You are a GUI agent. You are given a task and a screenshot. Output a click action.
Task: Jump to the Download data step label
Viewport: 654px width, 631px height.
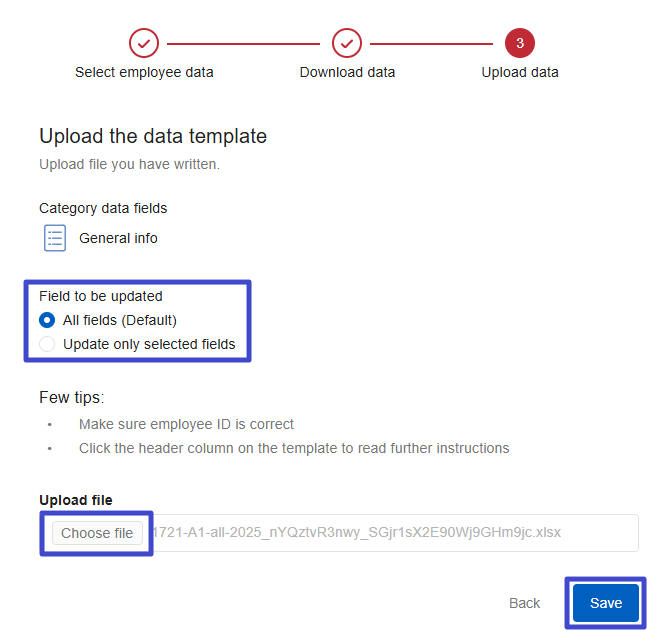pos(347,72)
